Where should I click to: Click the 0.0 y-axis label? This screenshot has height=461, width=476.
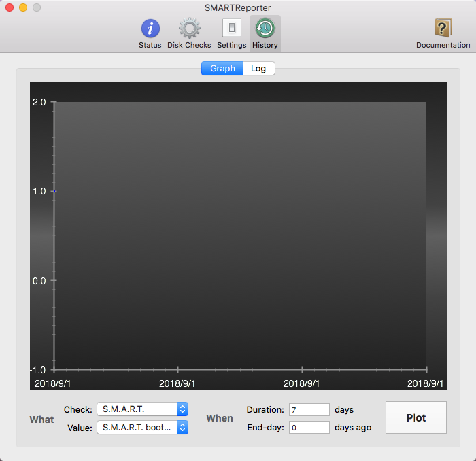[x=39, y=281]
